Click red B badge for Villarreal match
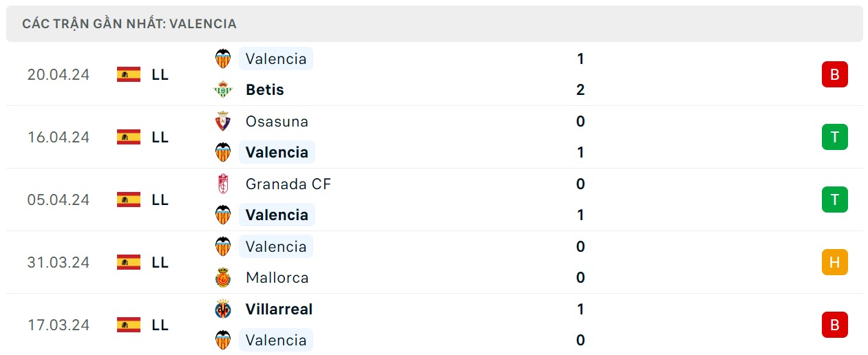 tap(834, 325)
